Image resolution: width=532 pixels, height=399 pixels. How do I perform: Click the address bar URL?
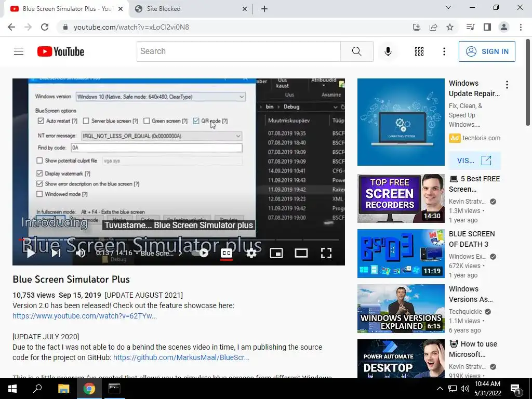tap(131, 27)
